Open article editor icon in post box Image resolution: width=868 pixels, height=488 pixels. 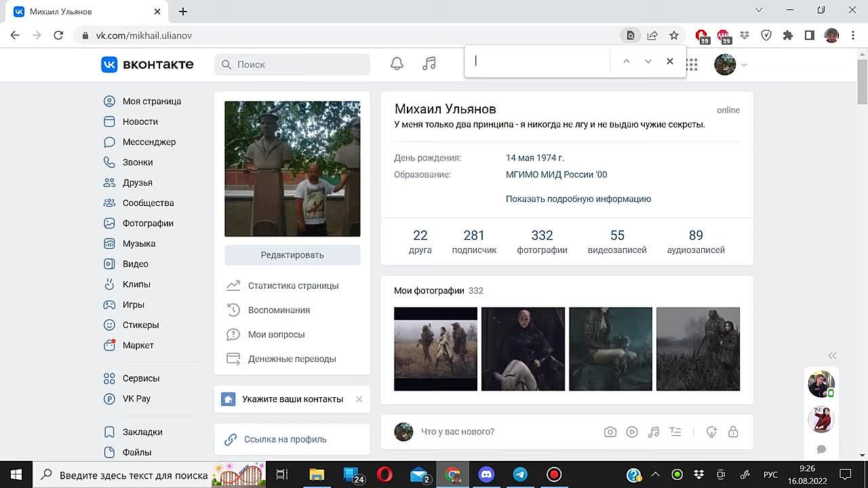pyautogui.click(x=675, y=432)
